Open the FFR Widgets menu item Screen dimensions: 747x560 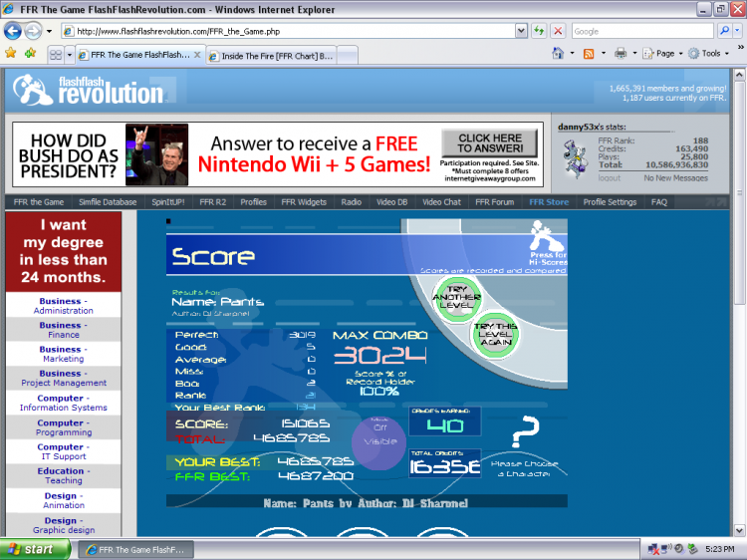[x=304, y=202]
